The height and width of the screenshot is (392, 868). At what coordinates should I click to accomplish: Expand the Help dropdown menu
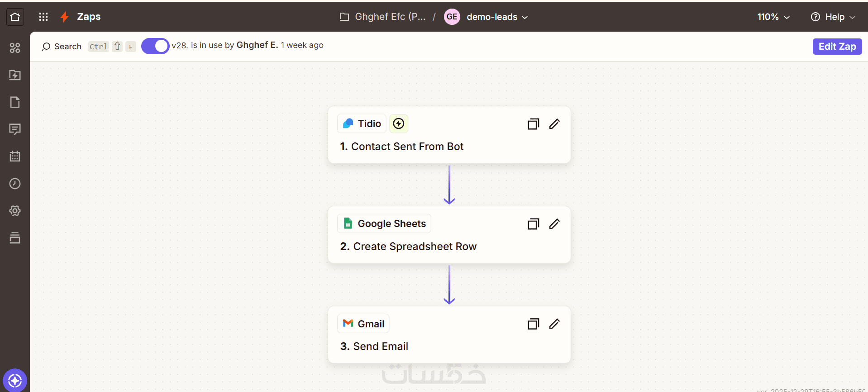click(x=833, y=17)
